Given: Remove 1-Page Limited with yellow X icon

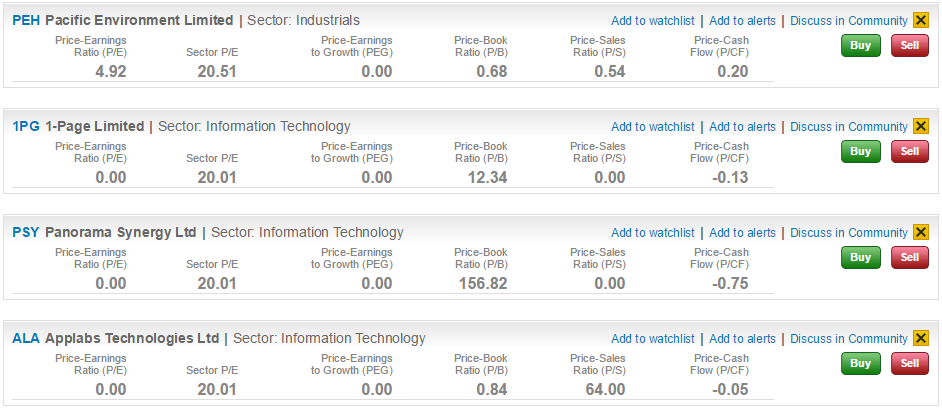Looking at the screenshot, I should click(921, 126).
